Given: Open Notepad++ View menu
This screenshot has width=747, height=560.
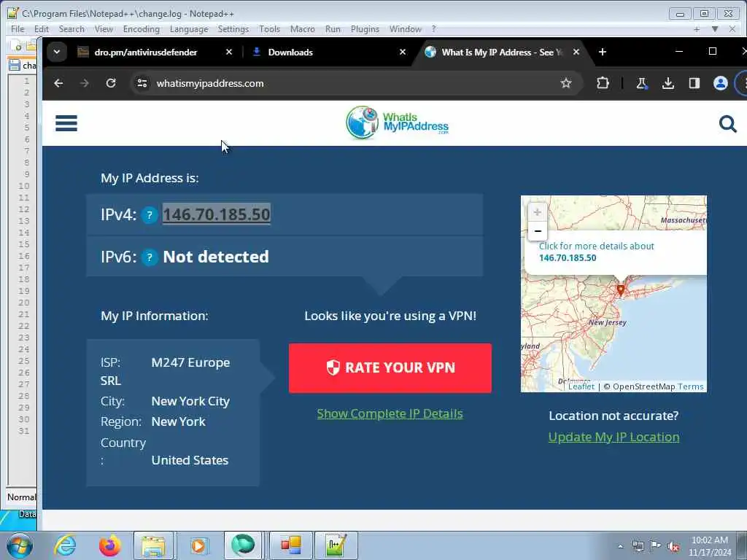Looking at the screenshot, I should (104, 29).
